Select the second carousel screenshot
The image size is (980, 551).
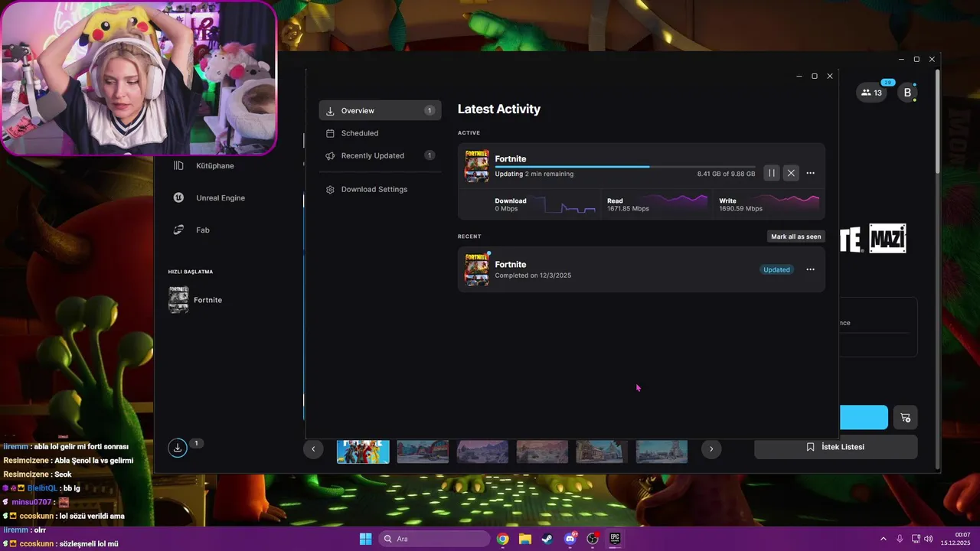423,452
